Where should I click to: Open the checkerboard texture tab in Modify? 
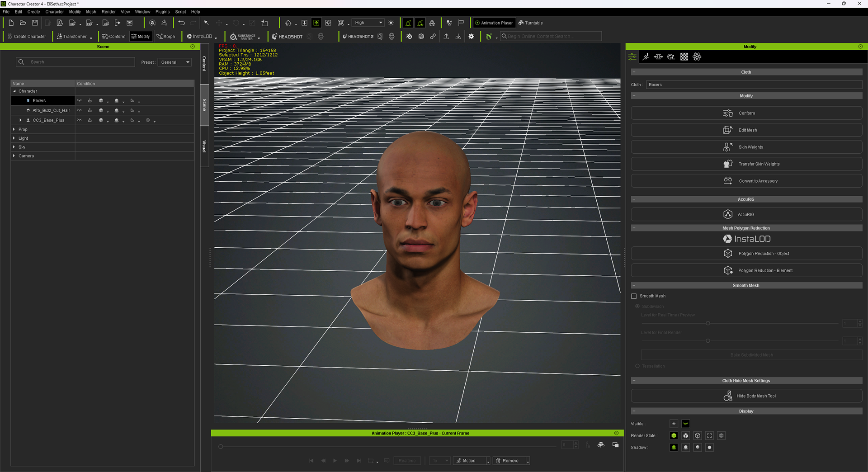coord(684,57)
